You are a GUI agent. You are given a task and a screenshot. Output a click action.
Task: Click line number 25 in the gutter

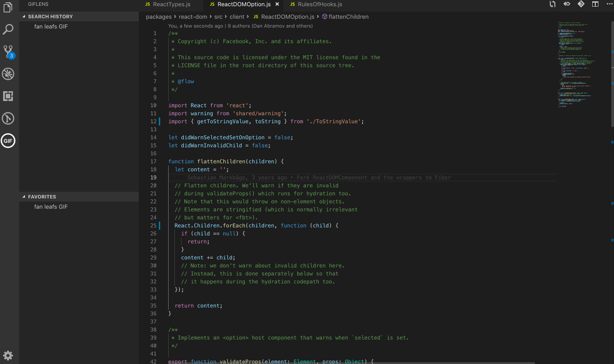click(153, 226)
